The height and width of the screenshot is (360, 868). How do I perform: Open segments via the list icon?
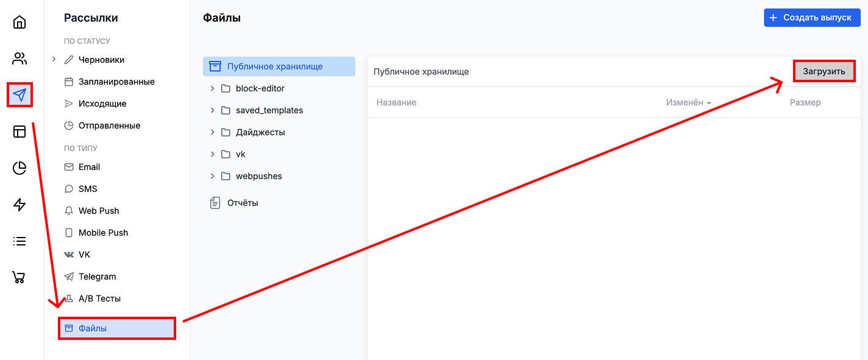click(x=19, y=241)
